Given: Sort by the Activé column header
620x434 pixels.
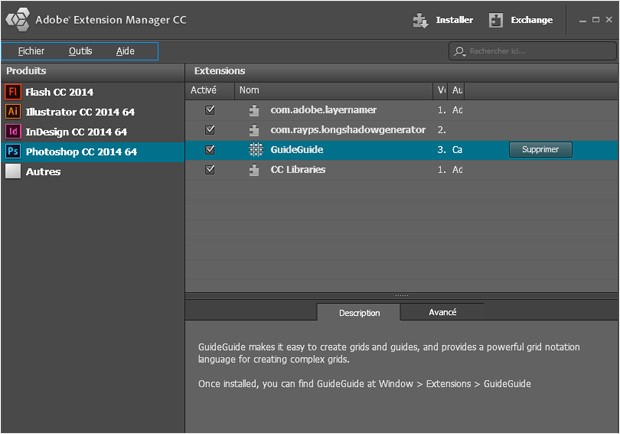Looking at the screenshot, I should [x=209, y=91].
